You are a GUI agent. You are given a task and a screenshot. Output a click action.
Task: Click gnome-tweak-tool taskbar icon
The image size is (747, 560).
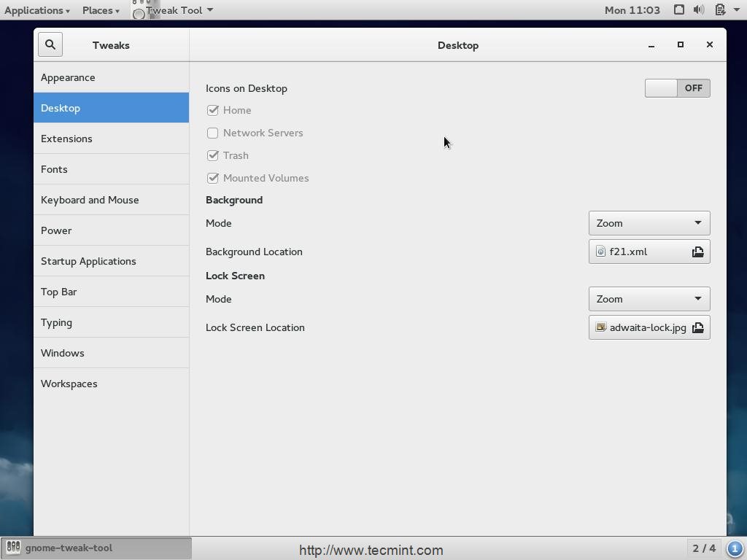tap(13, 548)
